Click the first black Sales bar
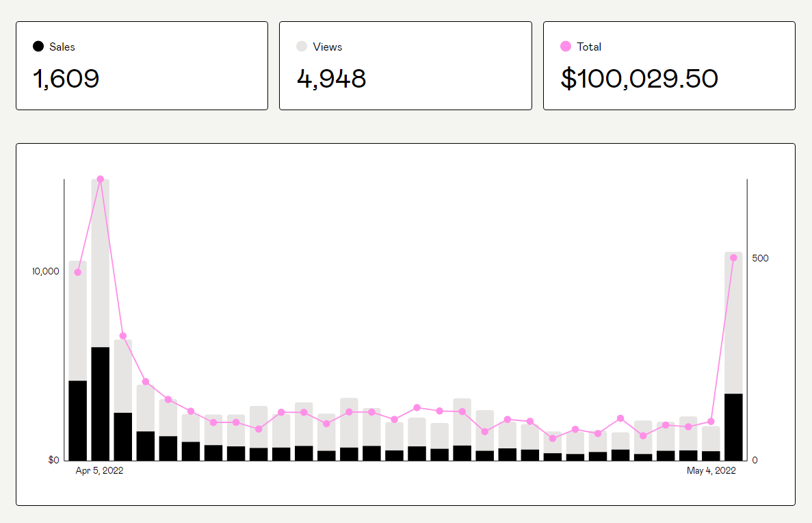 78,420
